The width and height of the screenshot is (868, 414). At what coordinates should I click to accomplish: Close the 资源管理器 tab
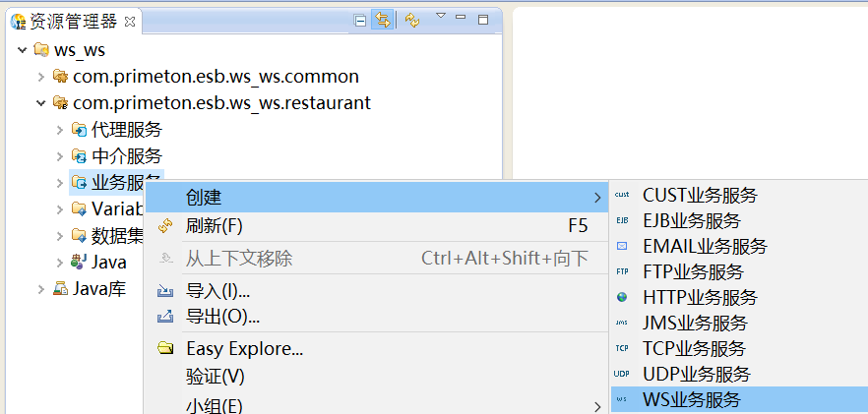[x=131, y=21]
